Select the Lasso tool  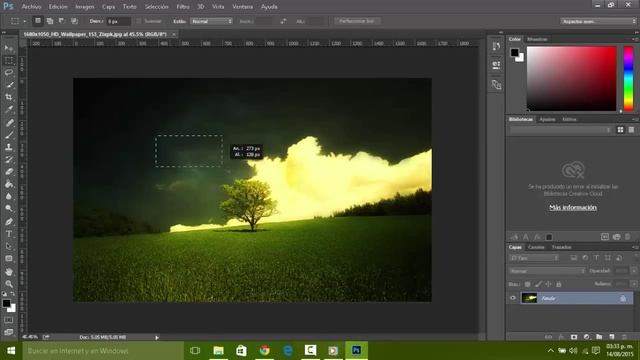pyautogui.click(x=9, y=73)
